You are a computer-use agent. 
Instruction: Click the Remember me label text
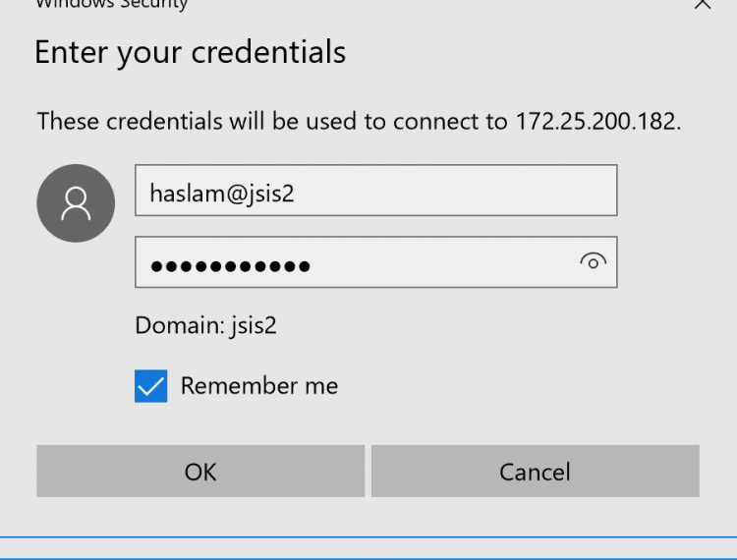pyautogui.click(x=259, y=386)
